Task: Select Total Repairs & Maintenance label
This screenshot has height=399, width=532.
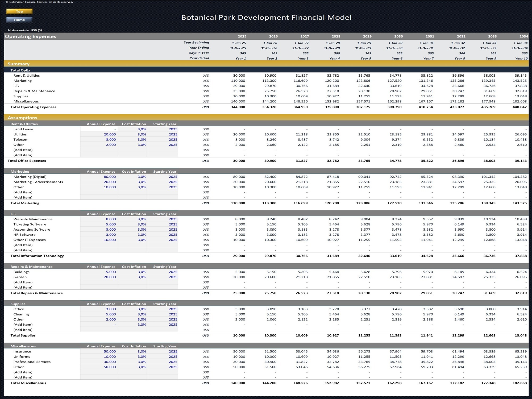Action: tap(36, 293)
